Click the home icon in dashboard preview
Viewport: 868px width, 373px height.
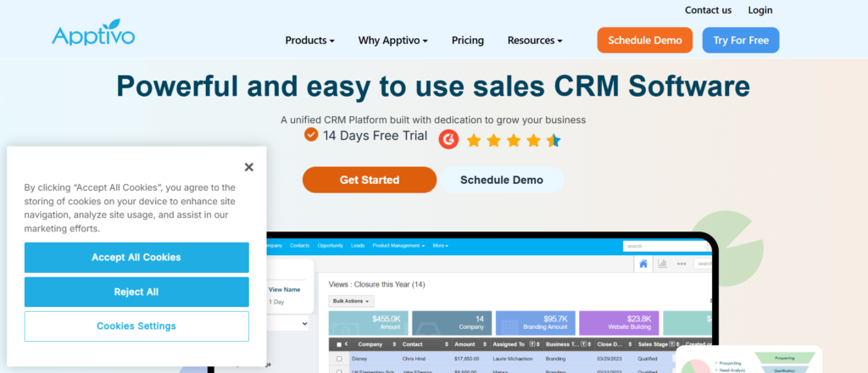tap(643, 264)
